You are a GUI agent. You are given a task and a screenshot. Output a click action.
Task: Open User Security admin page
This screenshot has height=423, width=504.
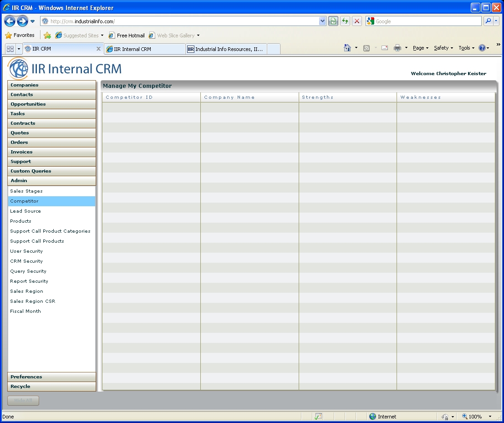(x=26, y=251)
